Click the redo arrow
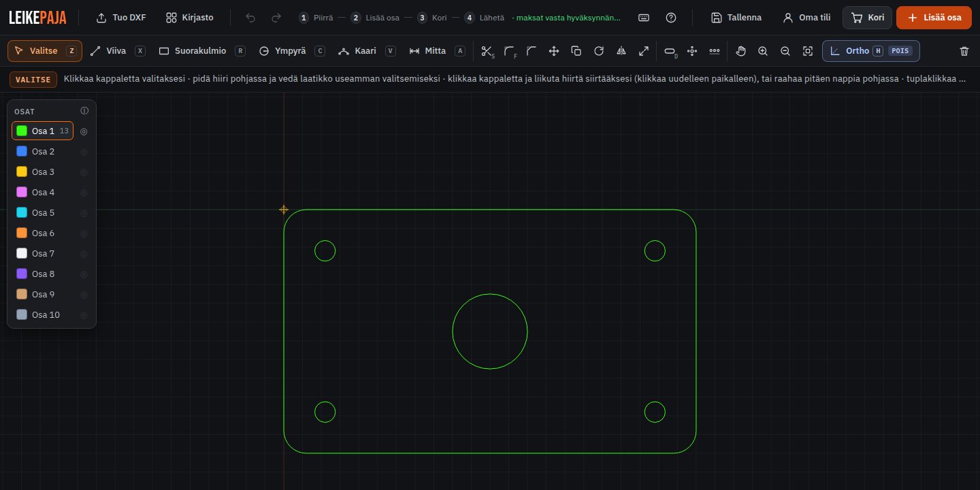The height and width of the screenshot is (490, 980). coord(276,18)
